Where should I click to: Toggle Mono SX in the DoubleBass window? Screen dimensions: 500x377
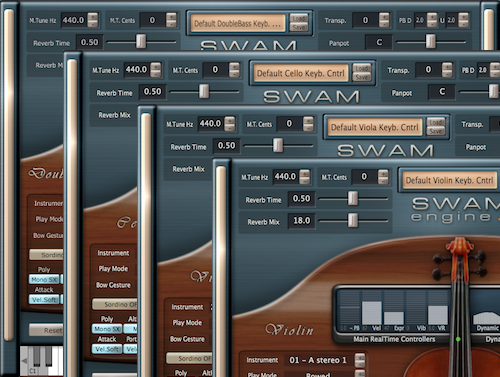44,279
